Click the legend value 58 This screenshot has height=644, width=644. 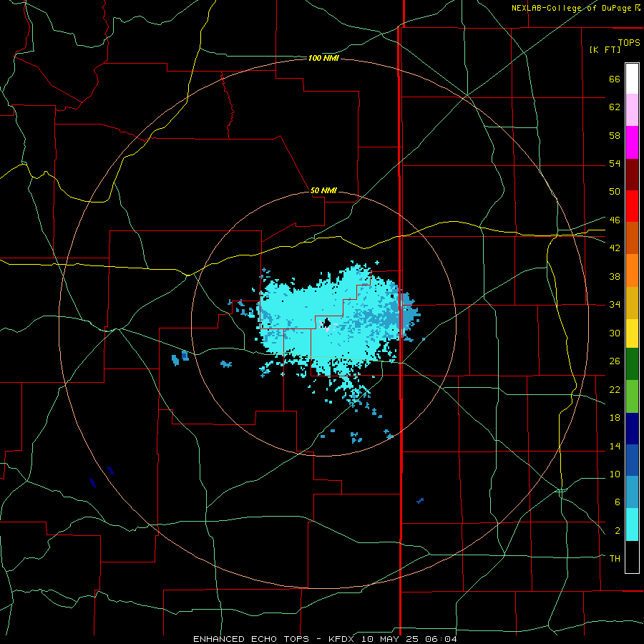point(615,135)
